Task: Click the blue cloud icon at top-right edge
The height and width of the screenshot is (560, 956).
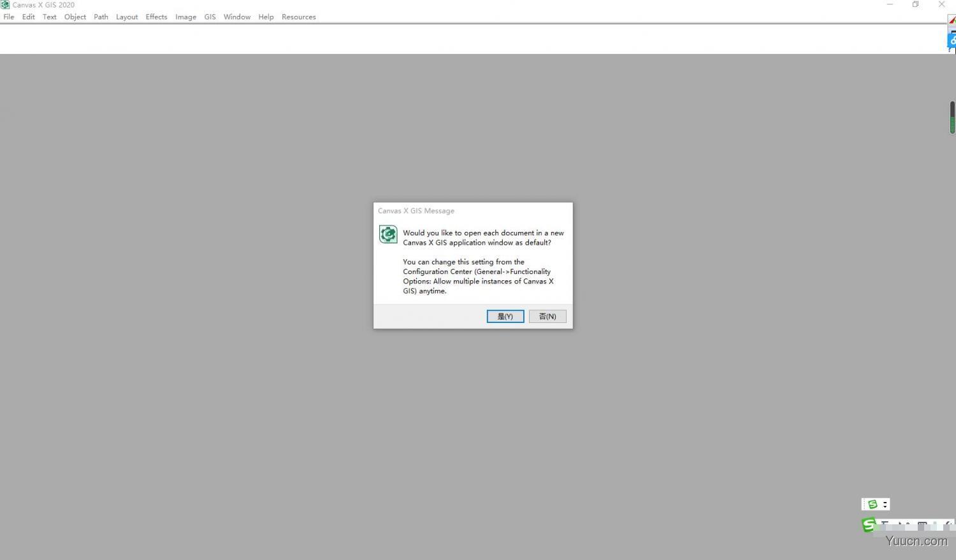Action: point(952,39)
